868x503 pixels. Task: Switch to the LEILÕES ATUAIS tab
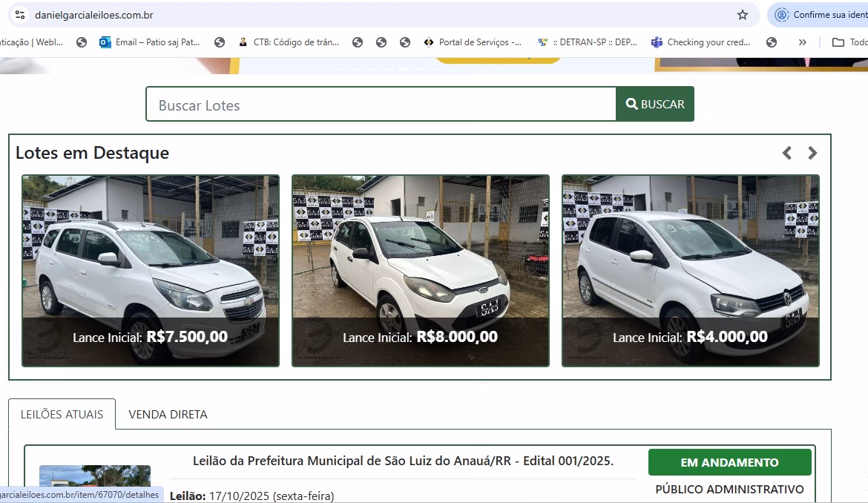[x=62, y=414]
